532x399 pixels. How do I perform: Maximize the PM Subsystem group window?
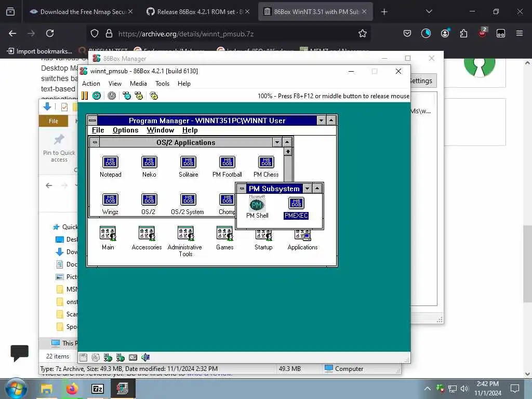pos(317,189)
